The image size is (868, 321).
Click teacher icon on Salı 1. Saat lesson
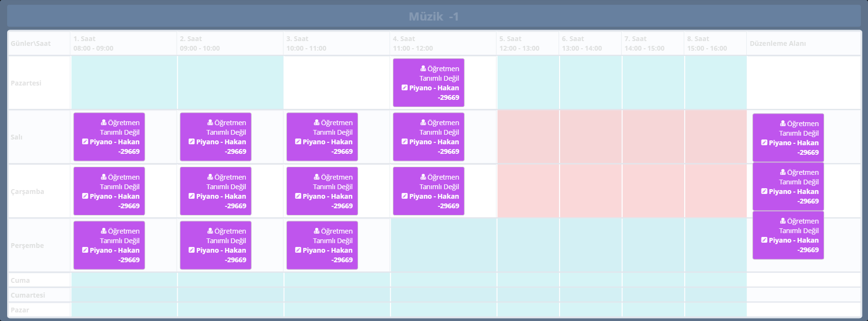(104, 123)
